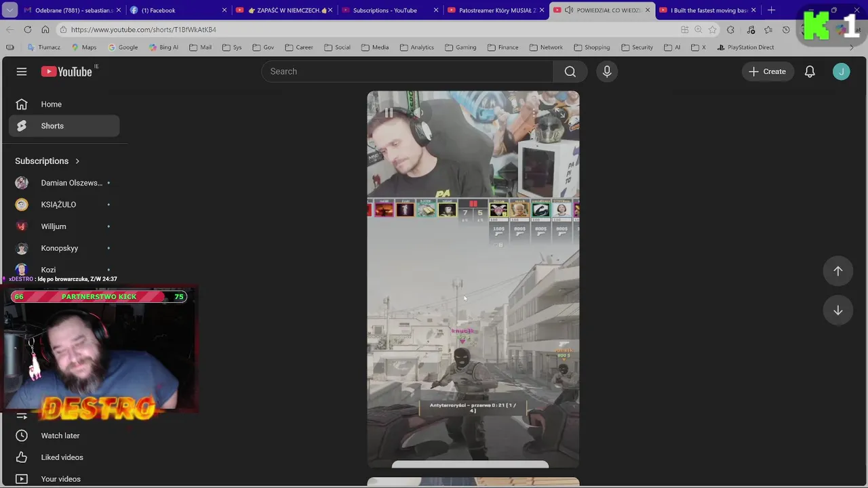Expand the Social bookmarks folder

(x=337, y=47)
